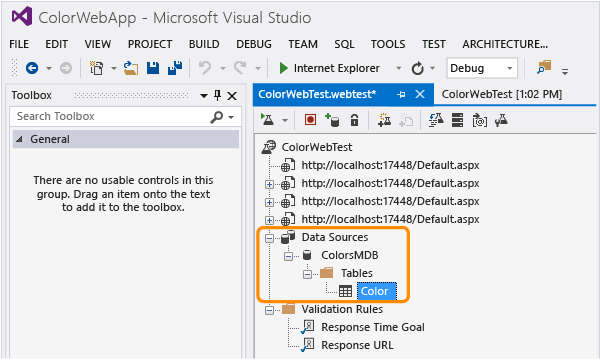Viewport: 600px width, 360px height.
Task: Open the Navigate Backward history dropdown
Action: tap(49, 69)
